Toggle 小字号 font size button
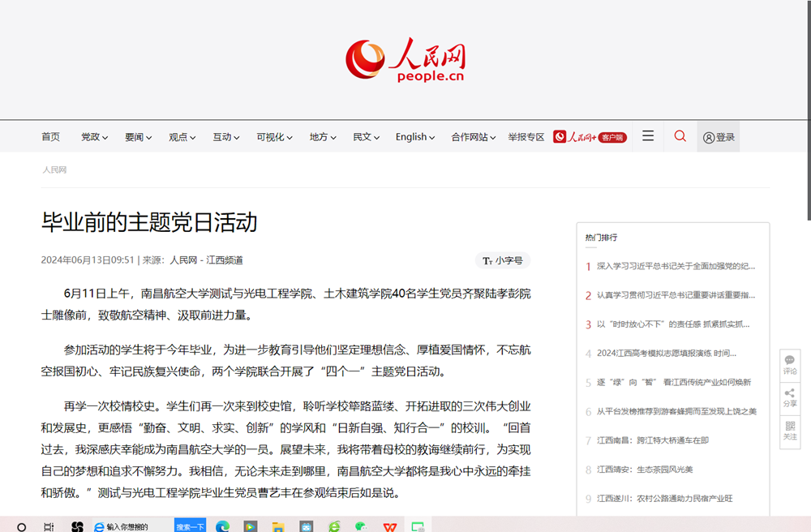Image resolution: width=811 pixels, height=532 pixels. 503,260
